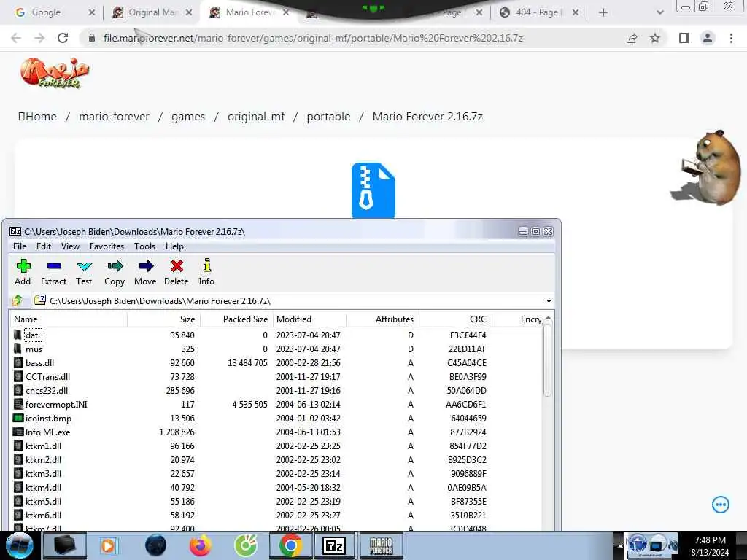Go up one folder level in 7-Zip
747x560 pixels.
point(18,300)
